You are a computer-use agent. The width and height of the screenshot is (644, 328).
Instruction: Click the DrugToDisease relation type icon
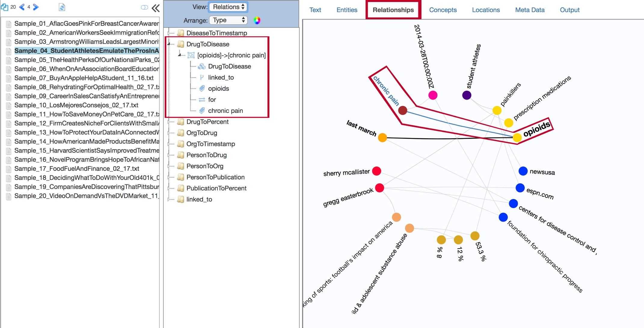pyautogui.click(x=202, y=66)
